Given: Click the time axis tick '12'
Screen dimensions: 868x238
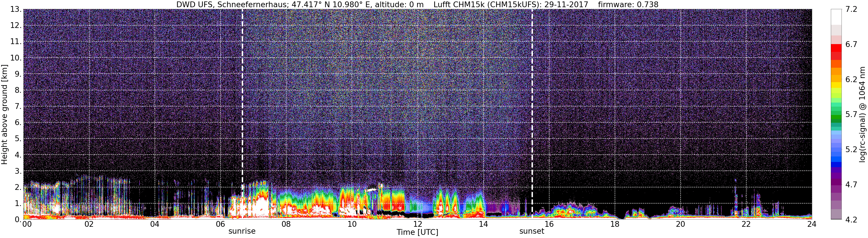Looking at the screenshot, I should (417, 224).
